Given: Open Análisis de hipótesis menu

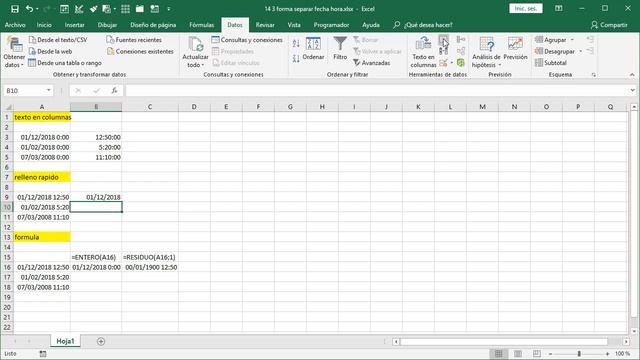Looking at the screenshot, I should coord(486,52).
